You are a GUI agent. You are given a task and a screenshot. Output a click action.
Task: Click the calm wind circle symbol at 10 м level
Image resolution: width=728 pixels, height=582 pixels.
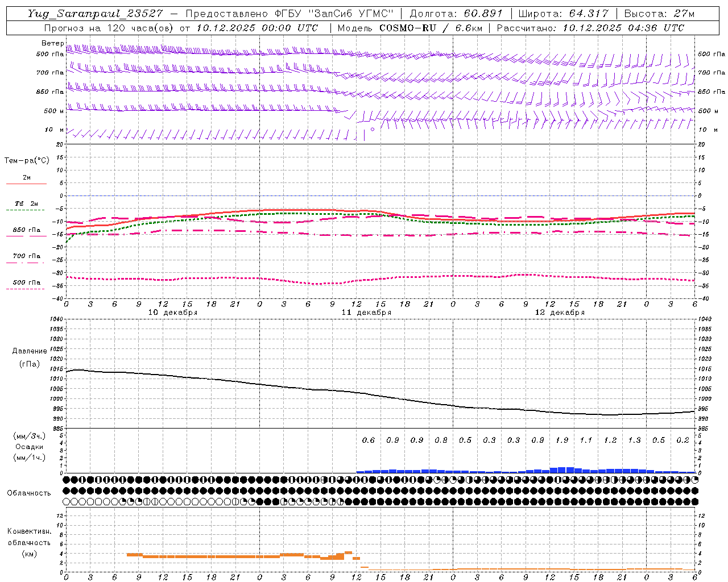click(x=373, y=129)
